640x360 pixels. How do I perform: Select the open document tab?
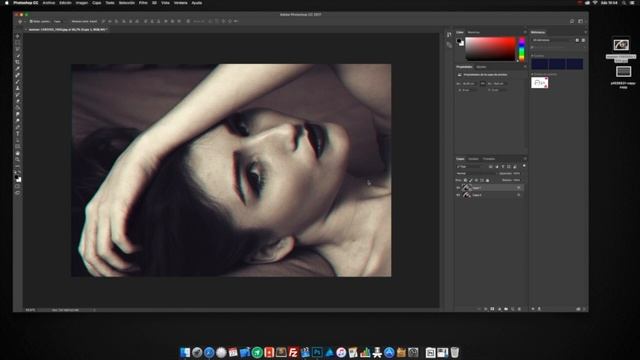(x=67, y=30)
